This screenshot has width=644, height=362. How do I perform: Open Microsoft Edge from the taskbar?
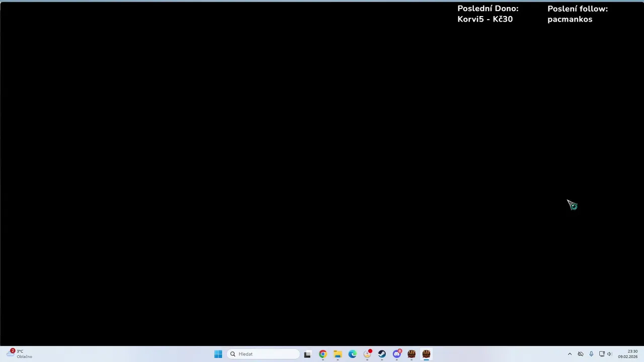tap(352, 354)
